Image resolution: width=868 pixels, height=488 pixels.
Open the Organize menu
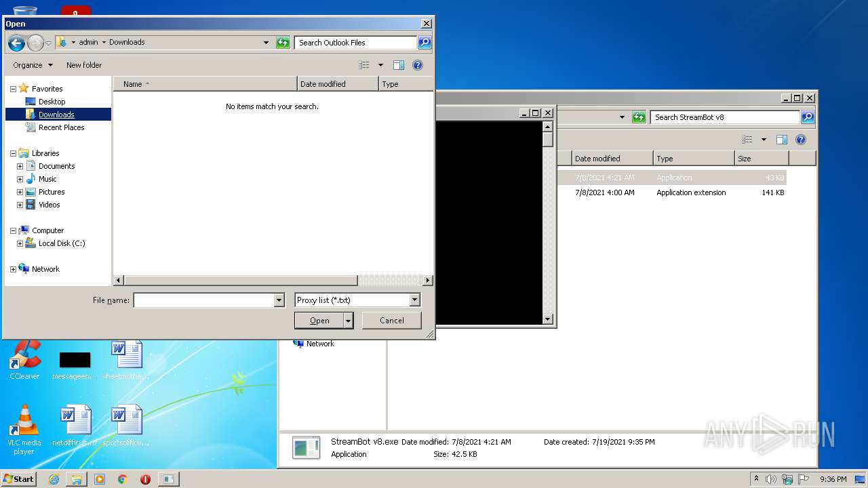33,65
